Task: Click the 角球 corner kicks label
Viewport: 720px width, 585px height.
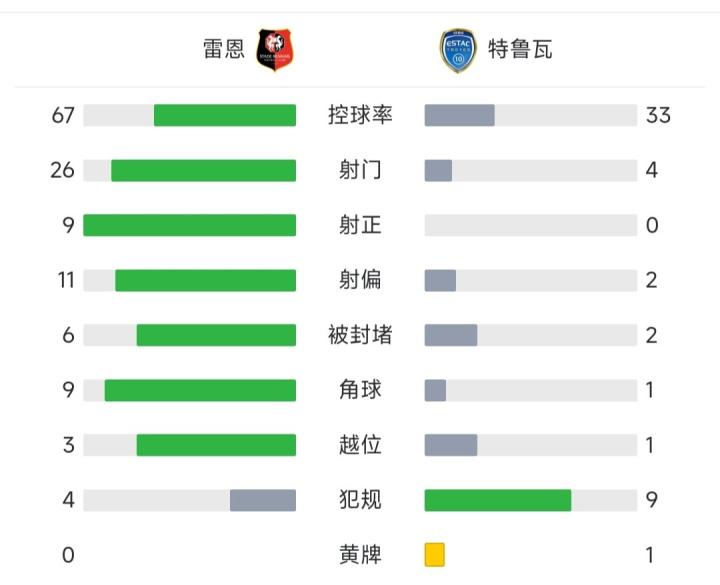Action: [360, 389]
